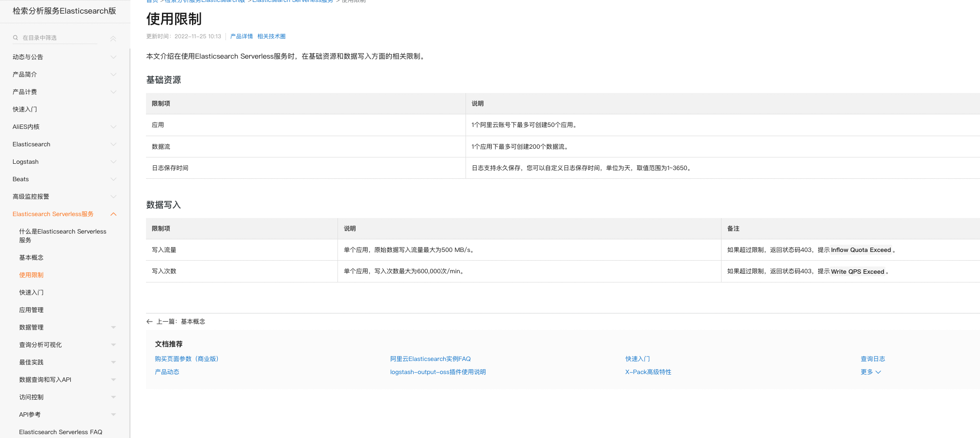The width and height of the screenshot is (980, 438).
Task: Open 快速入门 link in 文档推荐
Action: pyautogui.click(x=638, y=359)
